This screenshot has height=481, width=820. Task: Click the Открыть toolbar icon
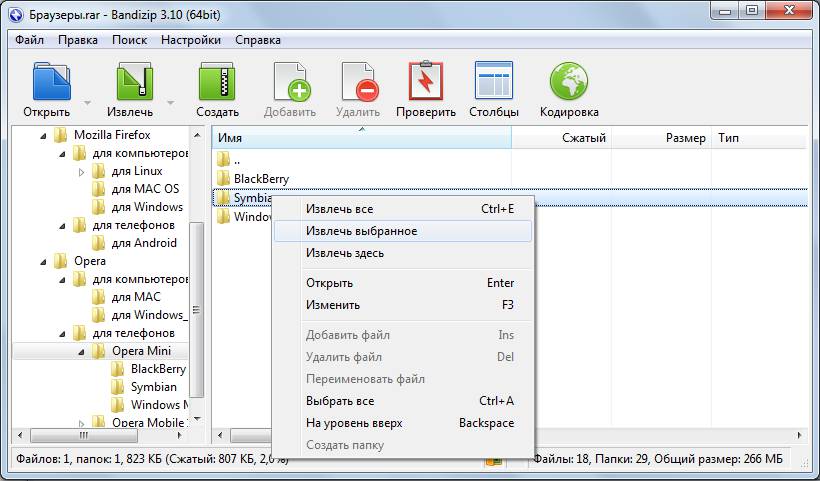(51, 82)
